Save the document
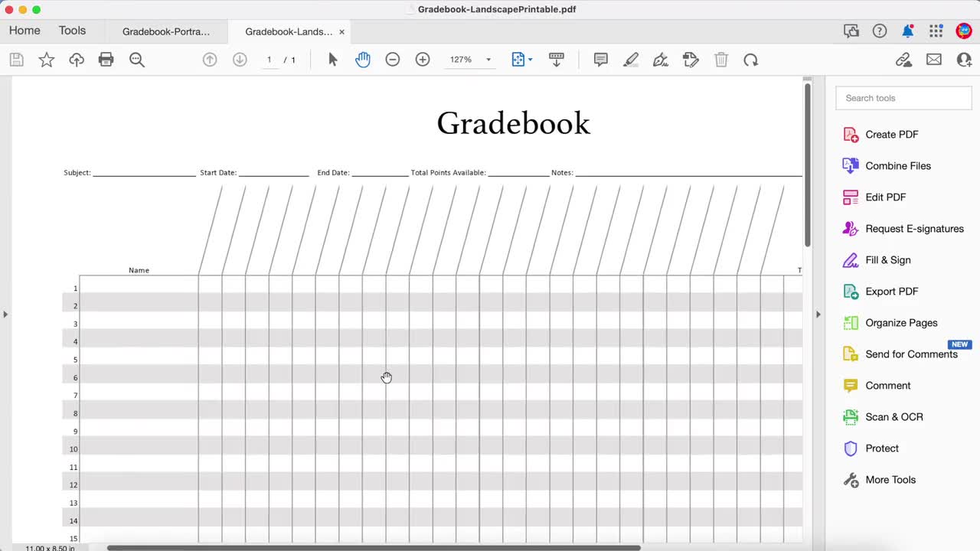 click(x=16, y=59)
